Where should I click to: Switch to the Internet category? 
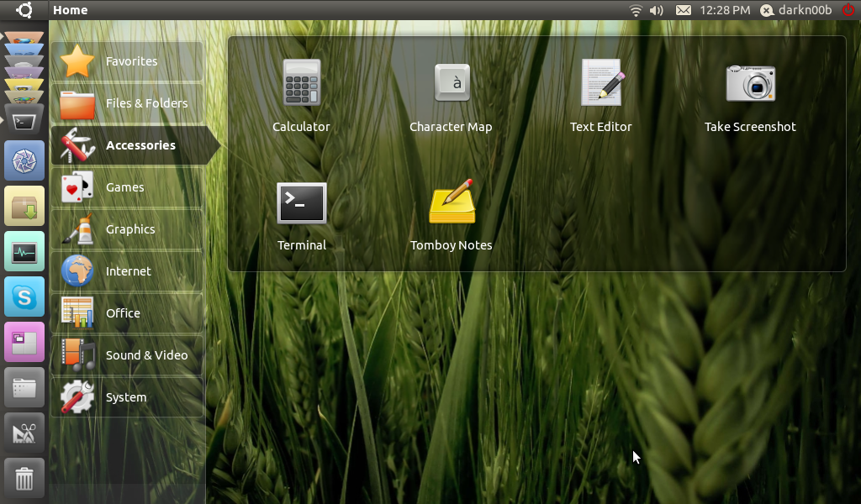[127, 271]
